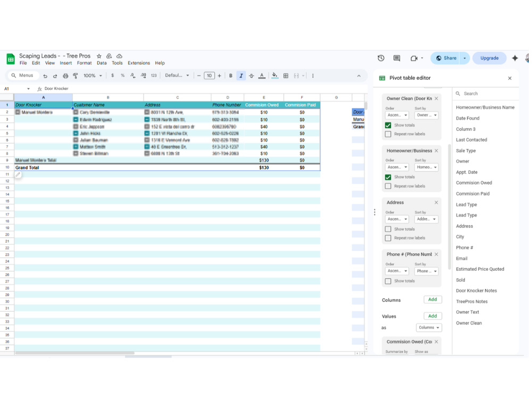The width and height of the screenshot is (532, 399).
Task: Toggle italic formatting
Action: (x=241, y=76)
